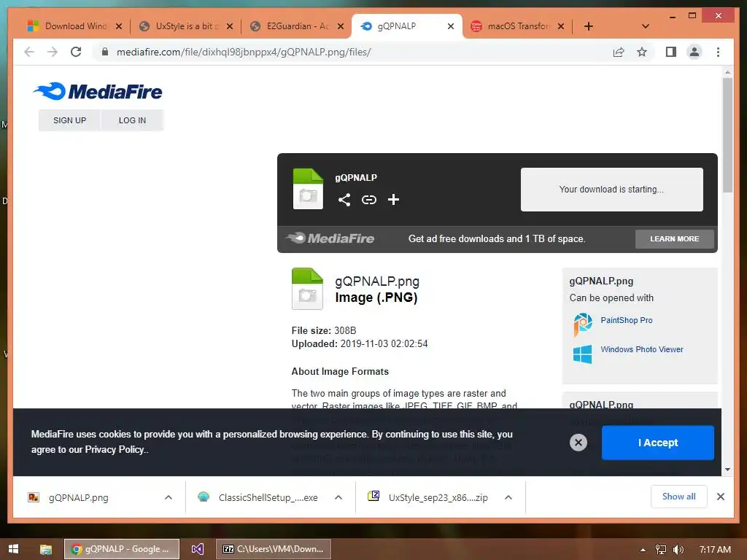Show hidden tray icons with the up arrow
747x560 pixels.
[643, 550]
